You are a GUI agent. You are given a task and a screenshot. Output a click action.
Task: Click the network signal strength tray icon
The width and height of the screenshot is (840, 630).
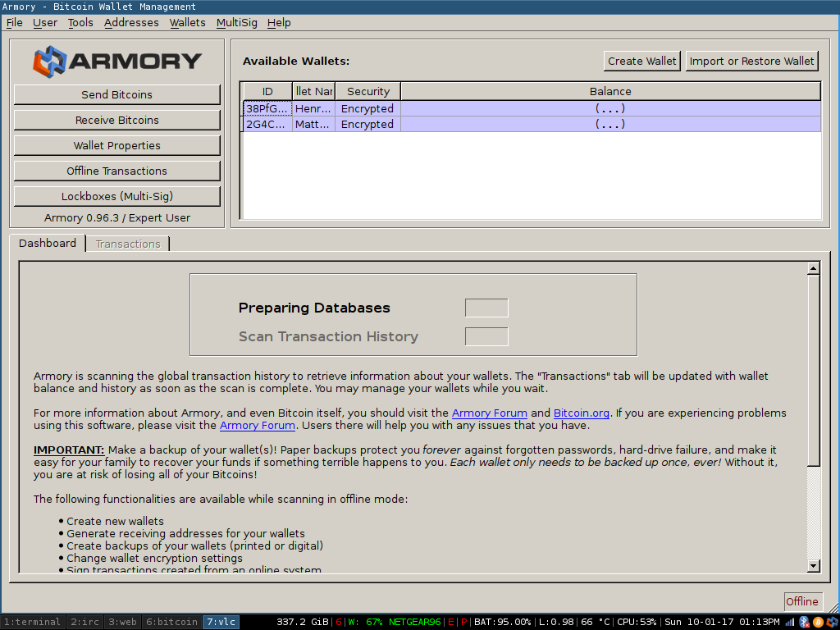tap(790, 622)
